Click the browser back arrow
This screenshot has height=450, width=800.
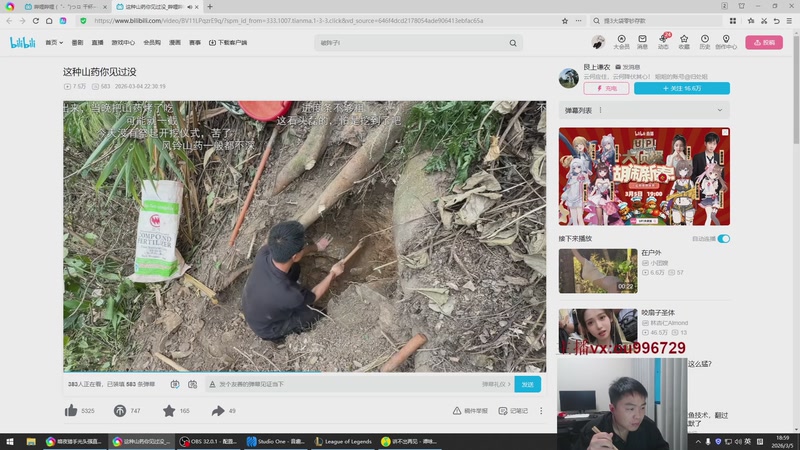(9, 21)
